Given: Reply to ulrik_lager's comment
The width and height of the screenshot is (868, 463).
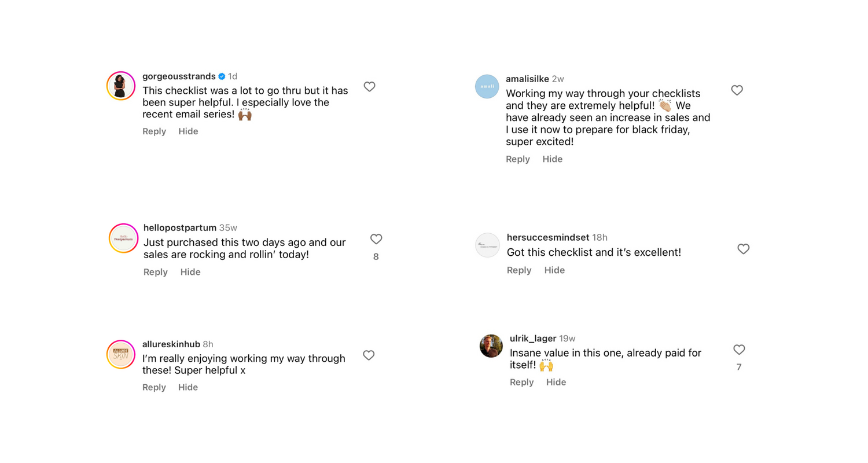Looking at the screenshot, I should click(521, 382).
